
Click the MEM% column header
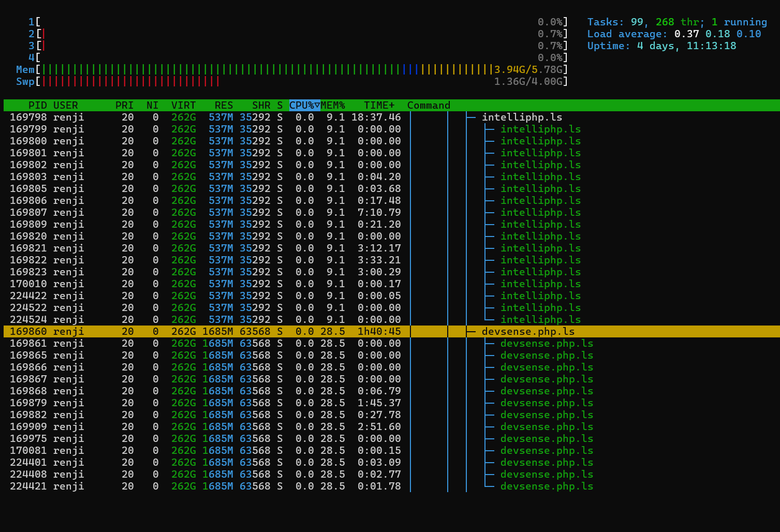pos(333,106)
